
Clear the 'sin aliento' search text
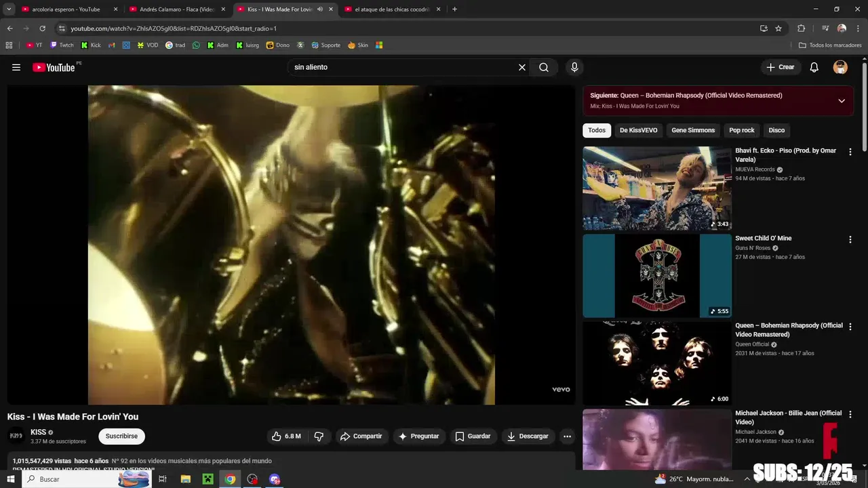(522, 67)
